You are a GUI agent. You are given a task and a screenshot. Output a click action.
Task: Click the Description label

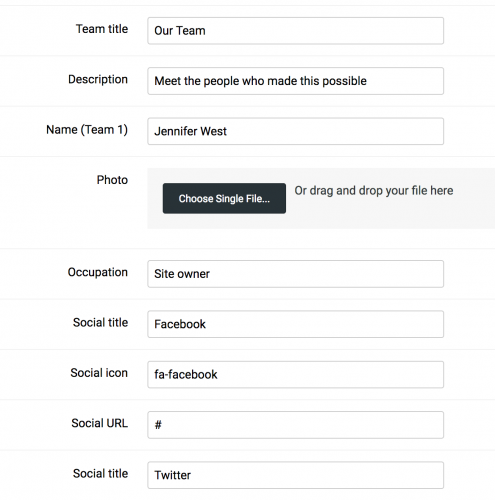click(98, 79)
